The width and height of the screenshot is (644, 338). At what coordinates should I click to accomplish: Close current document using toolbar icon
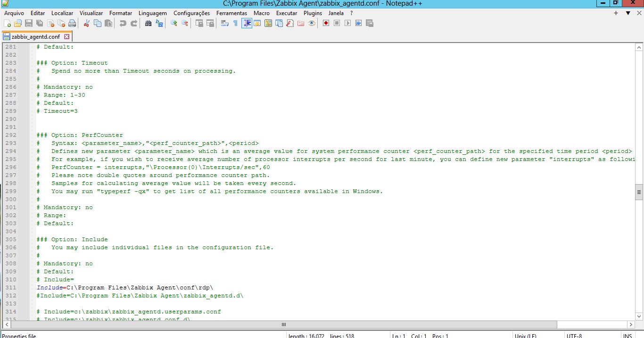[50, 23]
